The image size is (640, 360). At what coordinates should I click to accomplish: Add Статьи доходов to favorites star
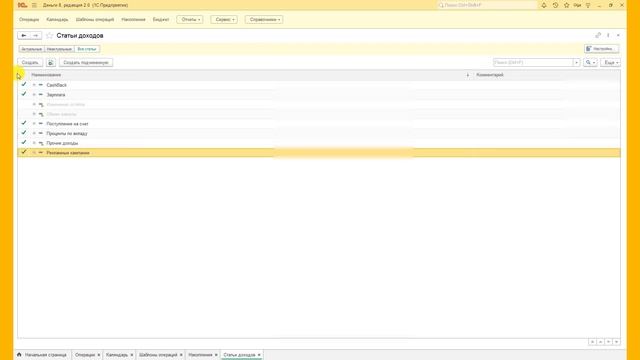tap(49, 36)
